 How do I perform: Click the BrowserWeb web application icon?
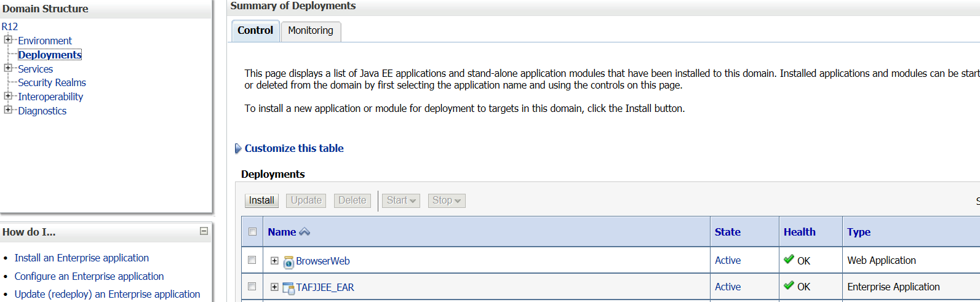click(x=289, y=262)
